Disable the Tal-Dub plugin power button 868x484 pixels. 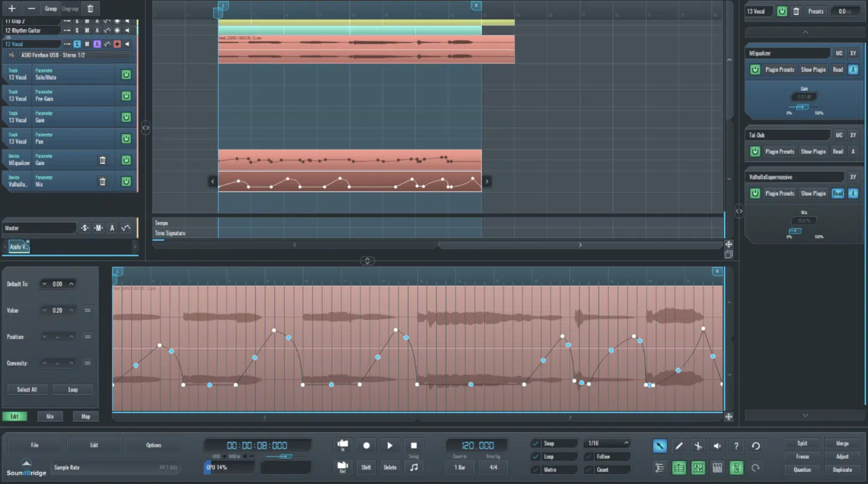[x=755, y=151]
